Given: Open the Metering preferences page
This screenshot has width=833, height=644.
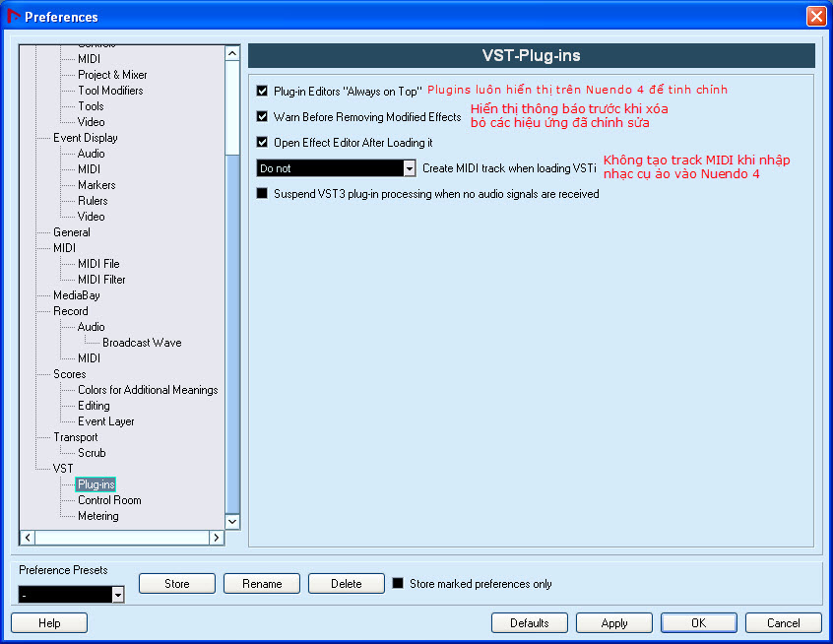Looking at the screenshot, I should point(98,516).
